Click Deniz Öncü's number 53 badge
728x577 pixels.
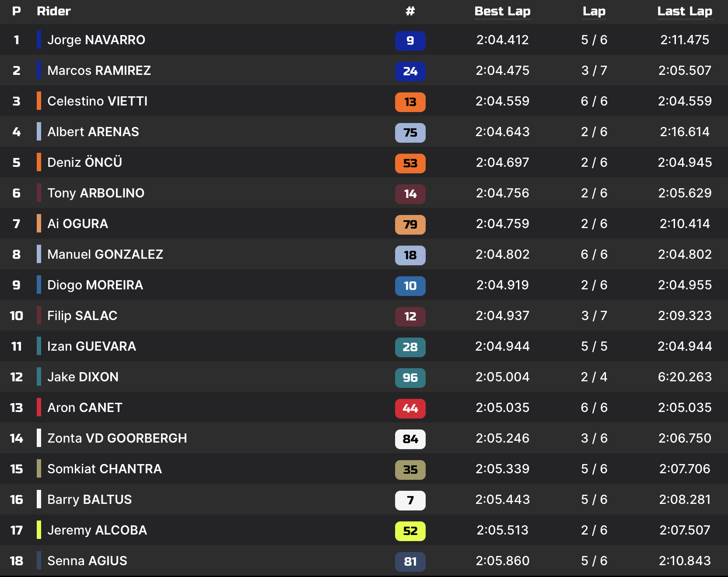(410, 163)
